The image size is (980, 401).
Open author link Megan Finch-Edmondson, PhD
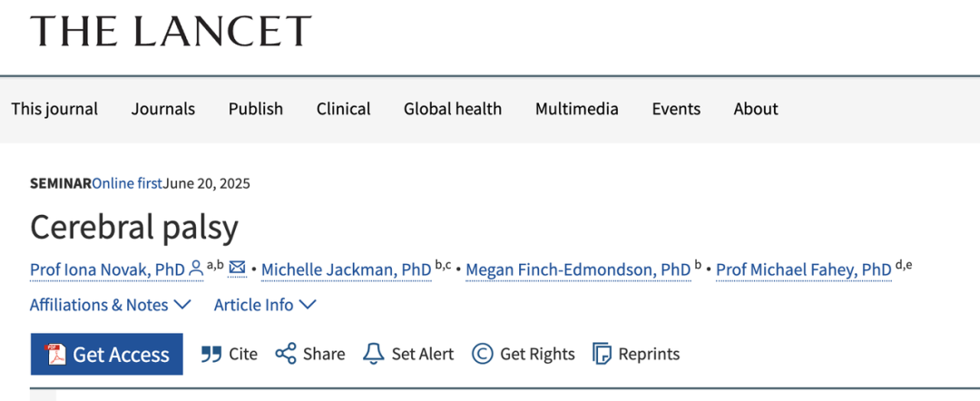[x=578, y=269]
